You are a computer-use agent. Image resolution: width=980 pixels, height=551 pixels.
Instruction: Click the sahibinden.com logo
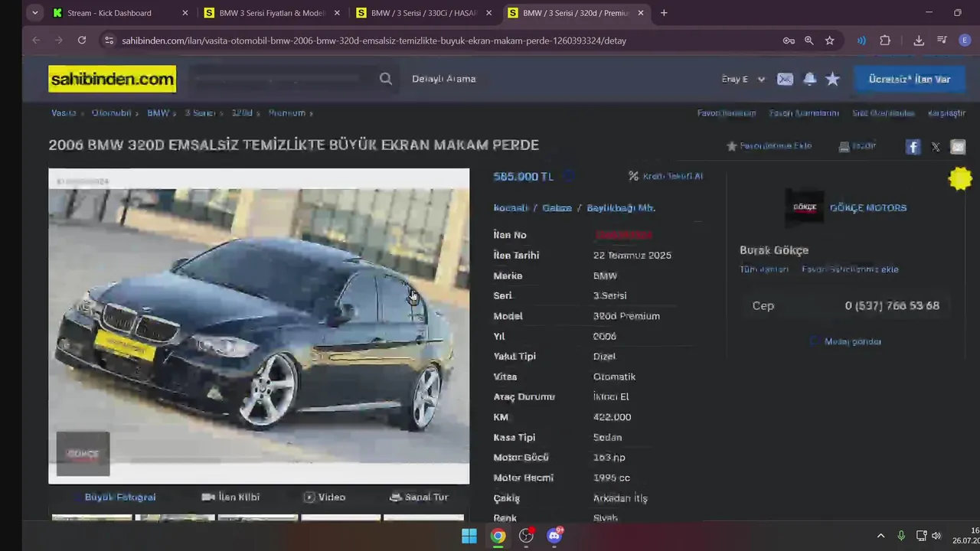(x=112, y=79)
